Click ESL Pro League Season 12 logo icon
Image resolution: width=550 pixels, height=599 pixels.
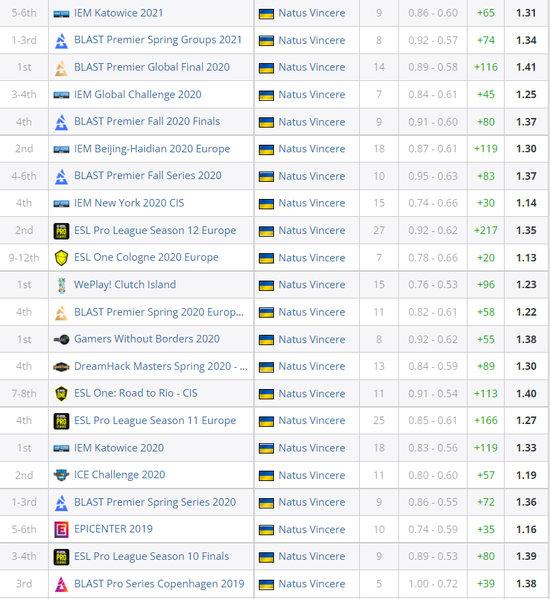pos(61,231)
